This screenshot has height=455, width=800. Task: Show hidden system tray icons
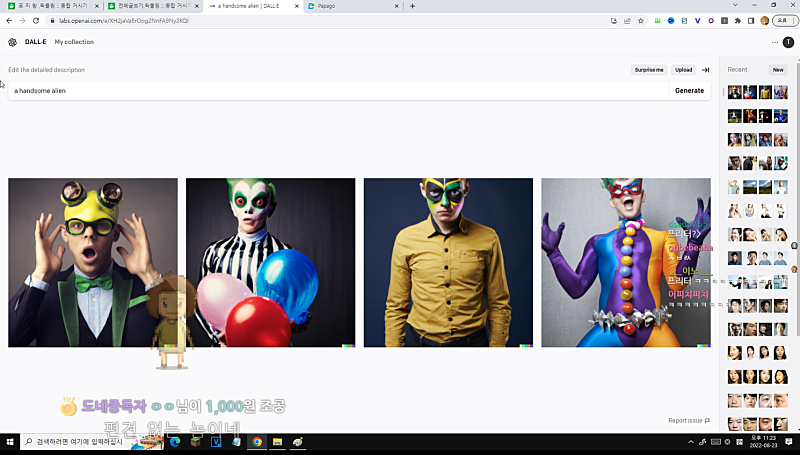(x=691, y=442)
